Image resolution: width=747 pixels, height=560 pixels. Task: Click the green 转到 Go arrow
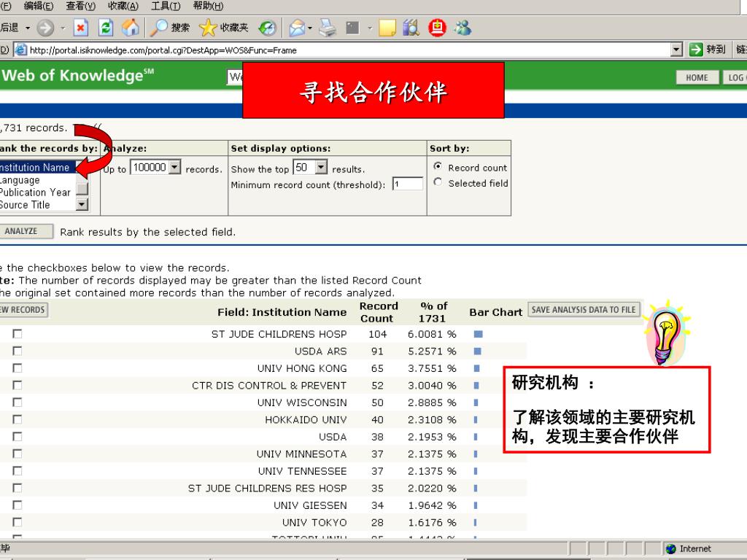coord(696,49)
